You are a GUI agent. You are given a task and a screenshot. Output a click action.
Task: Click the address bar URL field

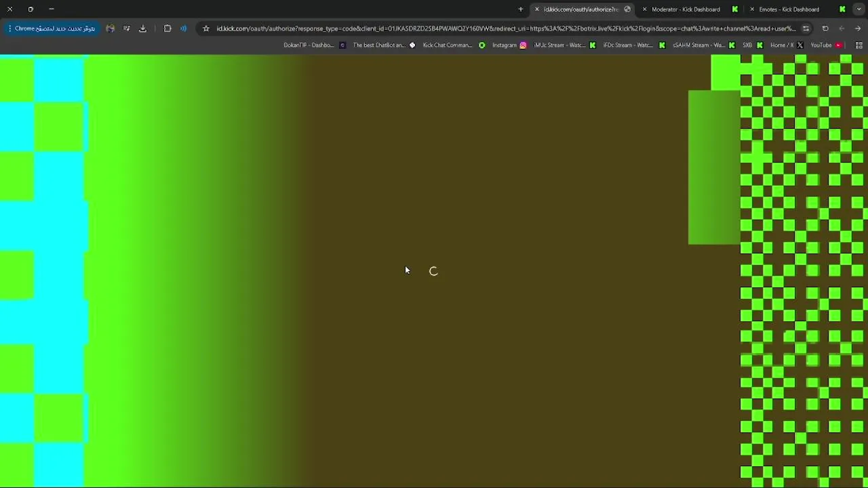pos(506,28)
